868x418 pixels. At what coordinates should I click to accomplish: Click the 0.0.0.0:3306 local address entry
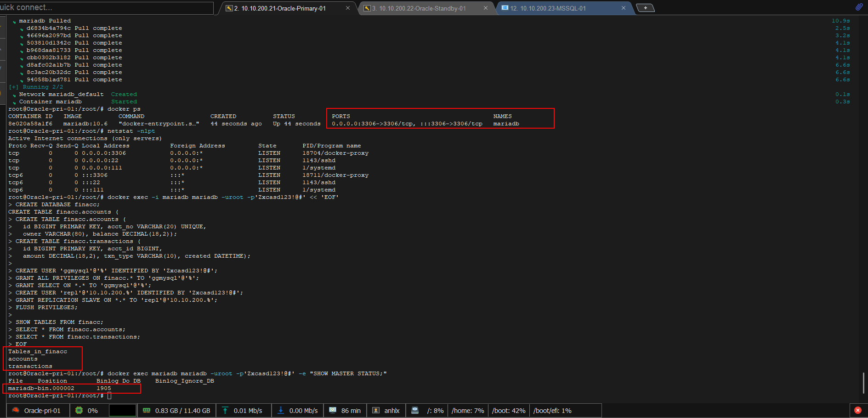click(104, 153)
